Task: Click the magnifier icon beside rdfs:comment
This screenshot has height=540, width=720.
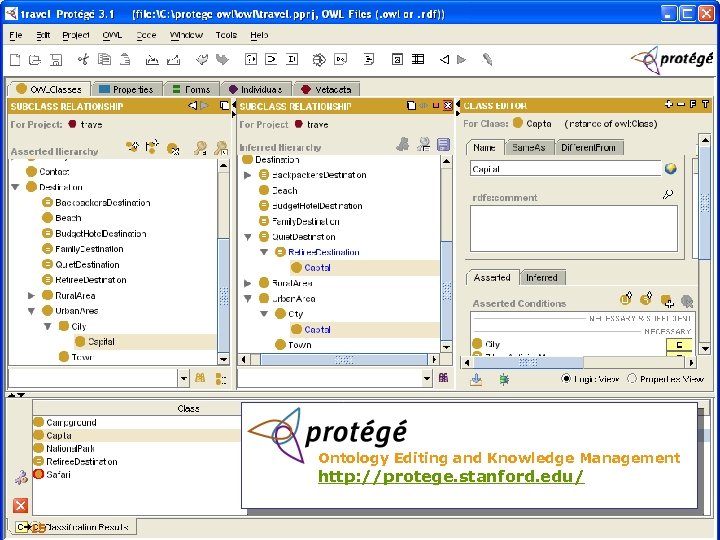Action: tap(668, 195)
